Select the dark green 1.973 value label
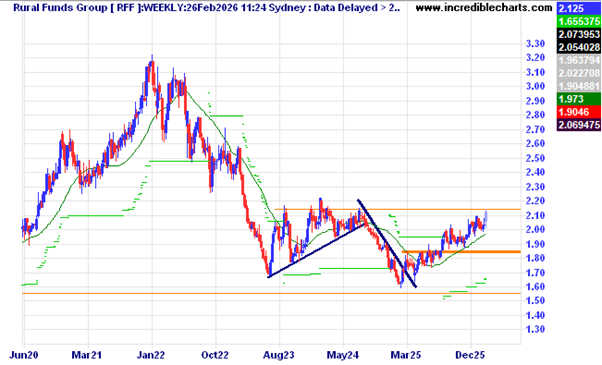 579,99
